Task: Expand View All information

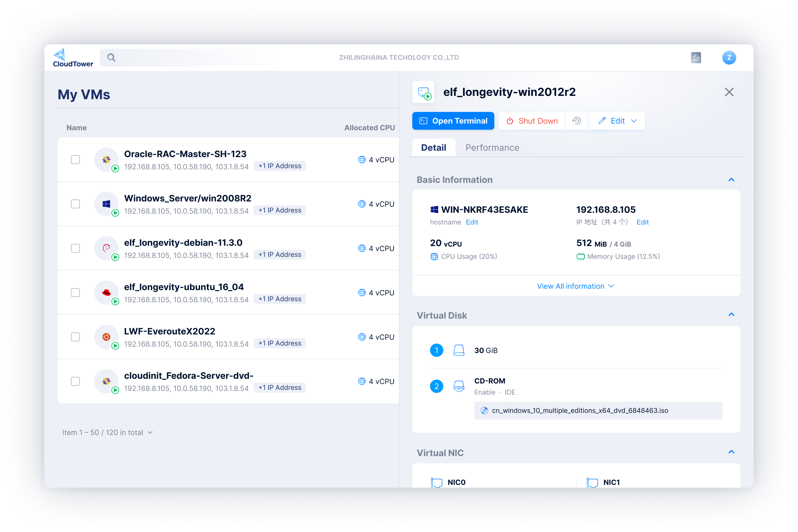Action: 576,286
